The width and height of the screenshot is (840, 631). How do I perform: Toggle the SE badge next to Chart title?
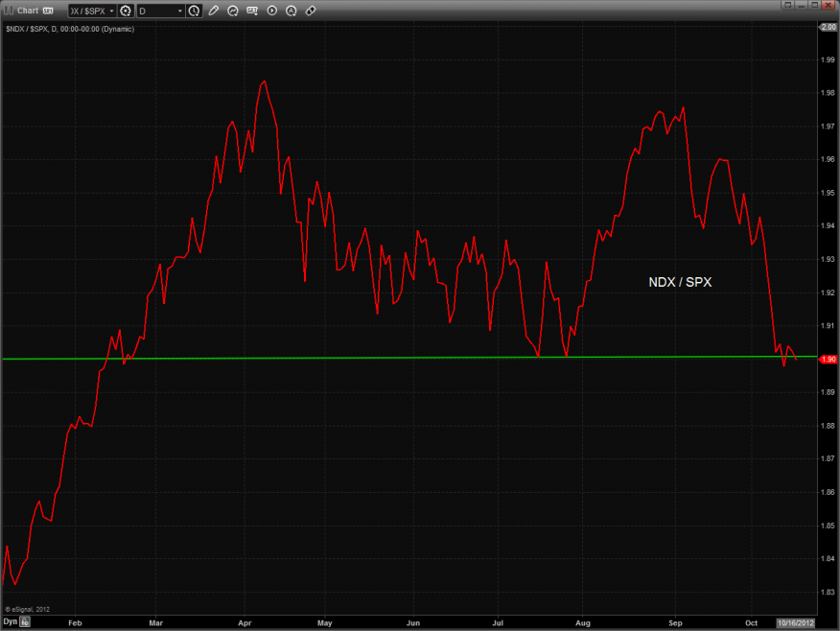[48, 11]
